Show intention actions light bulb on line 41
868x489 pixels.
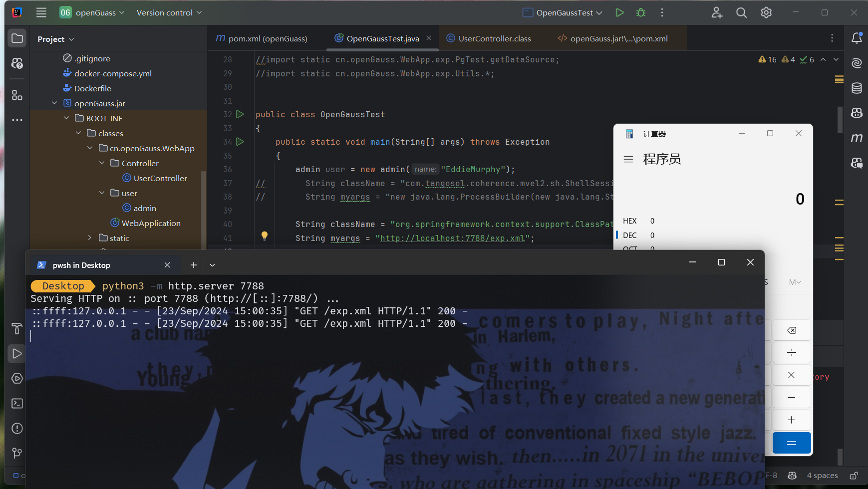[265, 236]
